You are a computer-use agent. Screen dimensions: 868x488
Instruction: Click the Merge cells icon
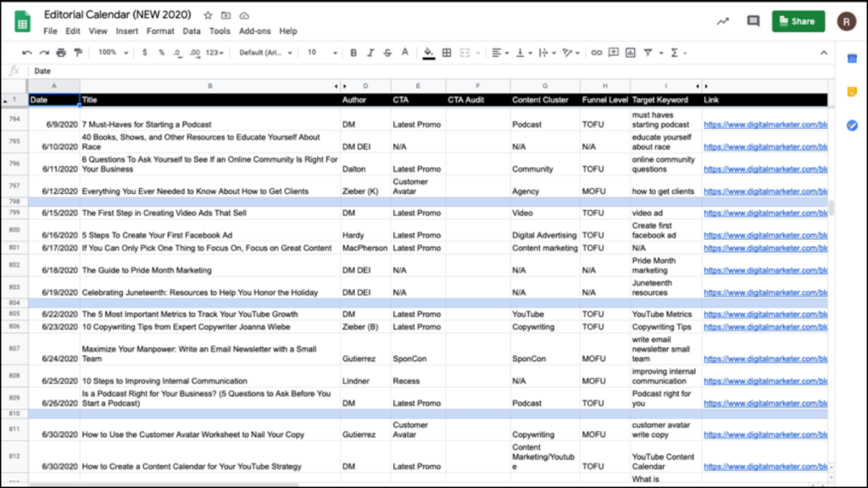click(x=465, y=53)
